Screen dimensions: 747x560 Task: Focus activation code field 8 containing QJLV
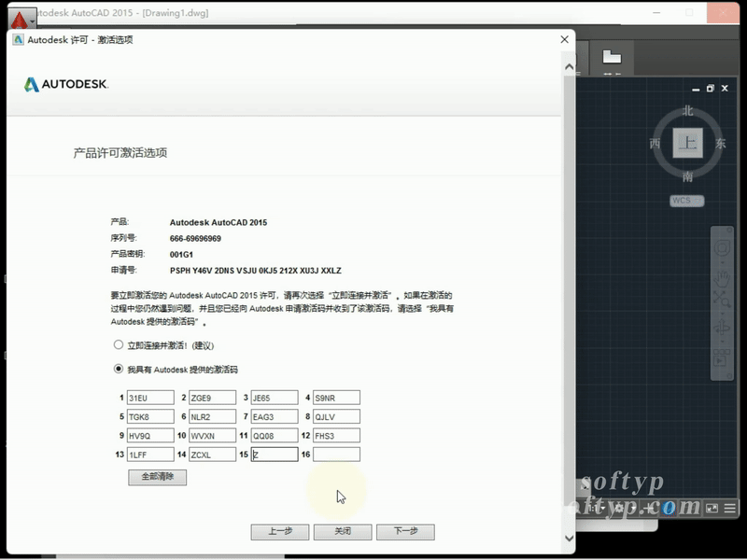point(336,416)
